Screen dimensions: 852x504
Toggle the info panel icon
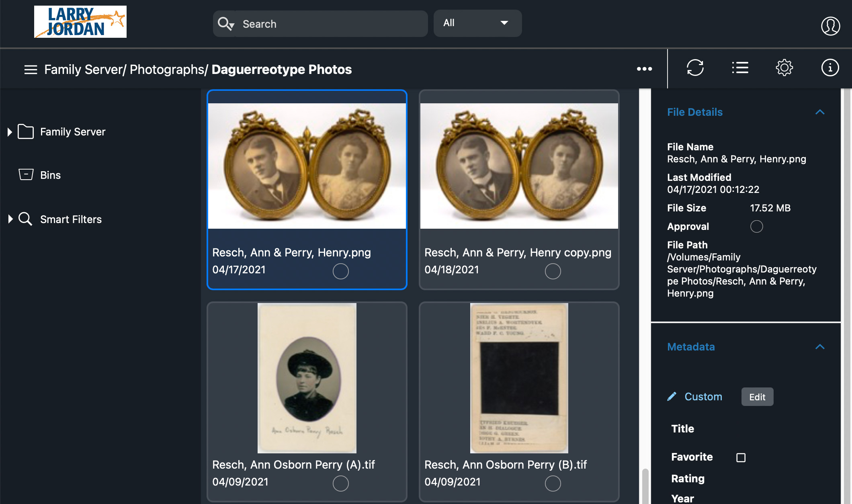coord(830,68)
